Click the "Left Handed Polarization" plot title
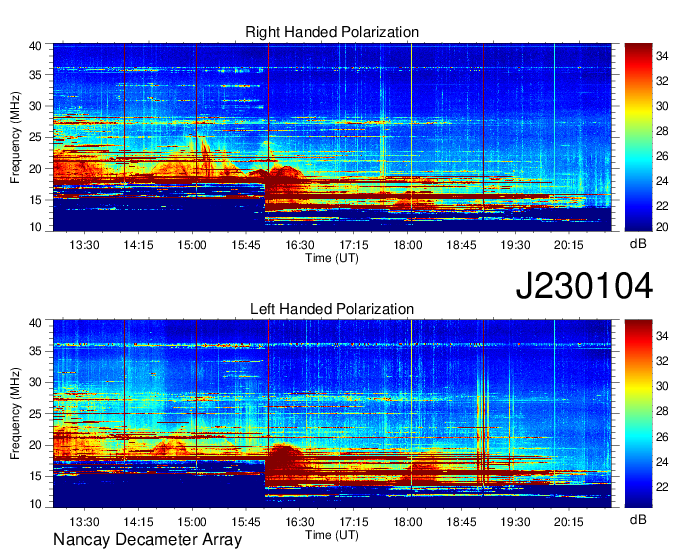Image resolution: width=680 pixels, height=552 pixels. click(332, 309)
